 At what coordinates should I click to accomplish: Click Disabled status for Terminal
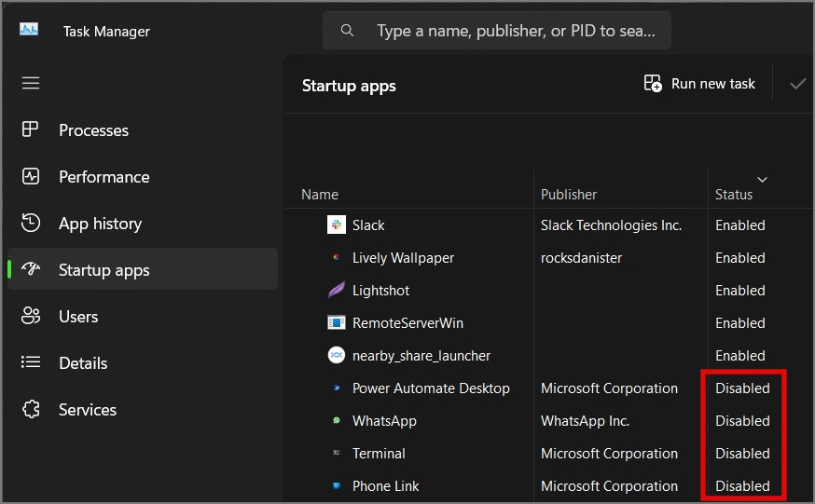[742, 453]
